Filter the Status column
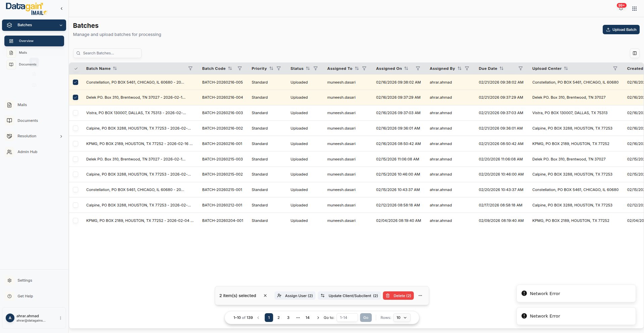644x333 pixels. [x=315, y=68]
